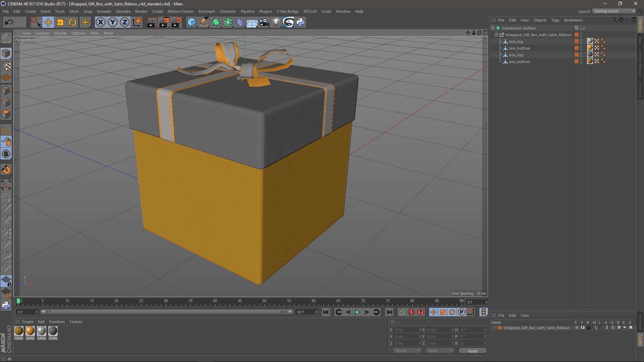Add a camera object
644x362 pixels.
264,22
